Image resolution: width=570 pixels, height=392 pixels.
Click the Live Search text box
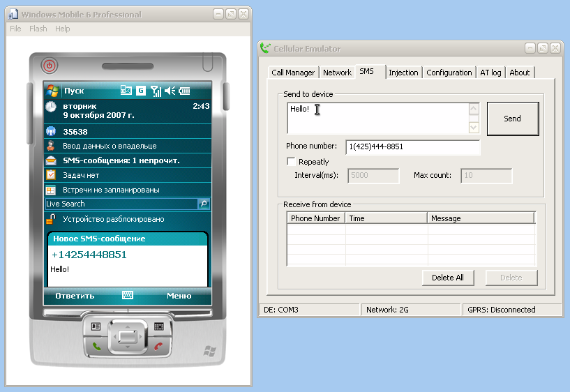pyautogui.click(x=121, y=204)
